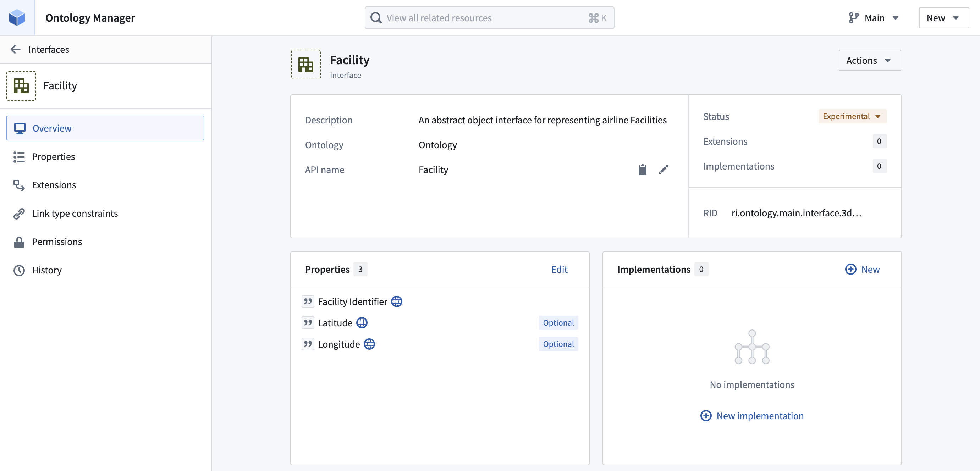Click the Longitude property name
Image resolution: width=980 pixels, height=471 pixels.
338,344
